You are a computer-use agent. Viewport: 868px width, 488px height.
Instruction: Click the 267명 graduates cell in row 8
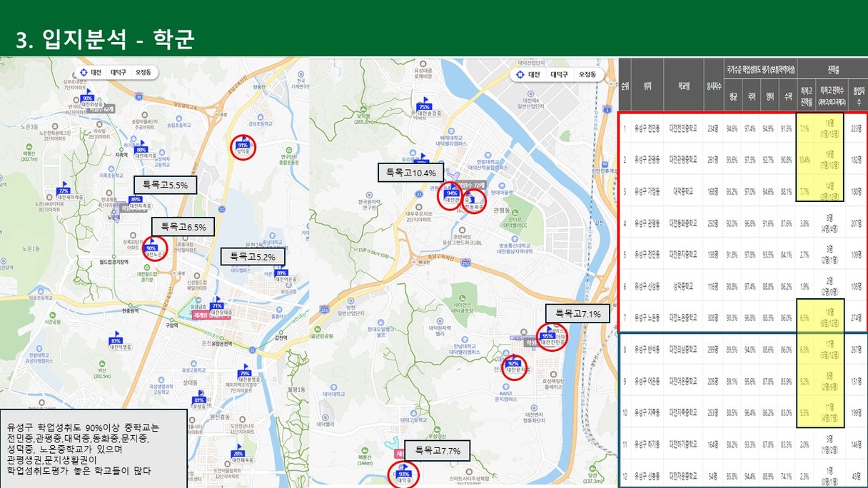(x=856, y=350)
